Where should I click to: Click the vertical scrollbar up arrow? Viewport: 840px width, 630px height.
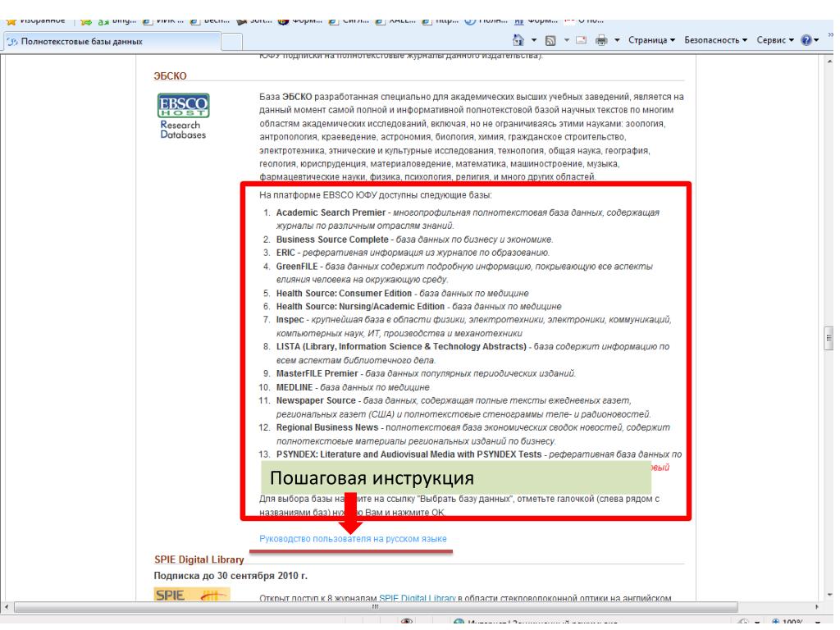[x=829, y=62]
